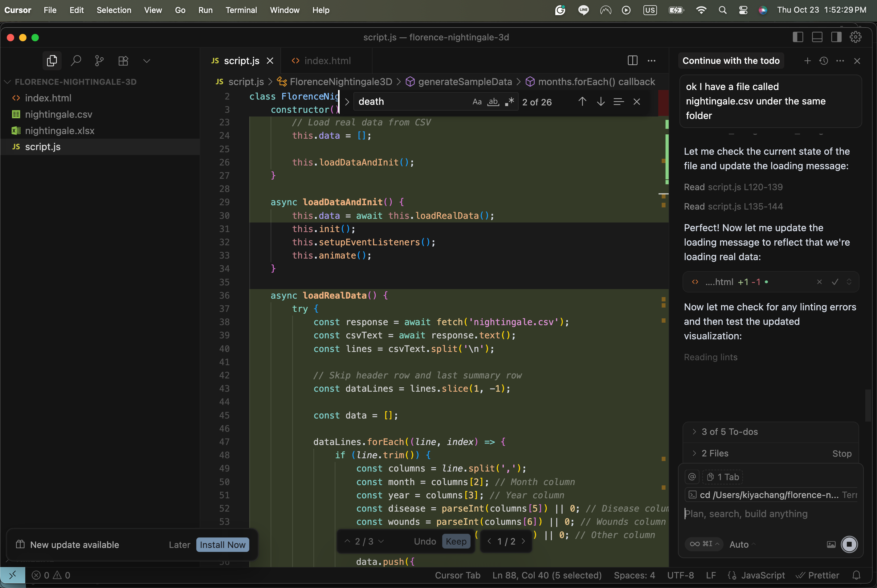Click Install Now update button
The width and height of the screenshot is (877, 588).
(x=222, y=545)
